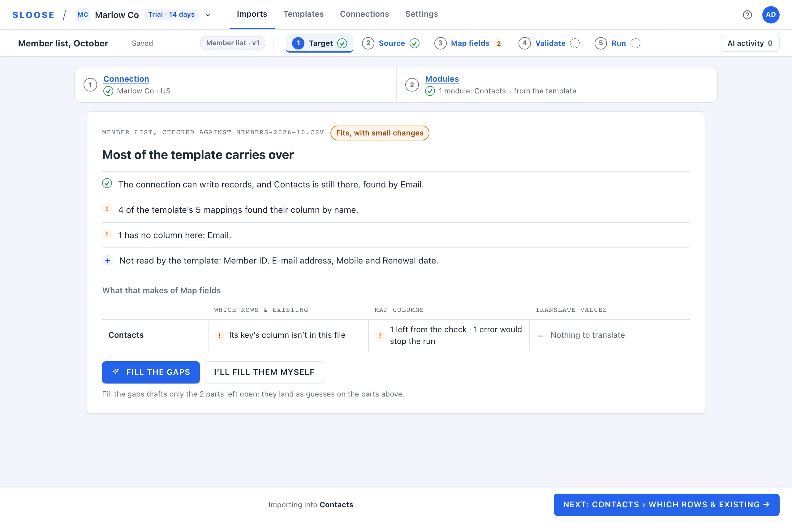Open the Modules link
792x532 pixels.
[x=442, y=79]
